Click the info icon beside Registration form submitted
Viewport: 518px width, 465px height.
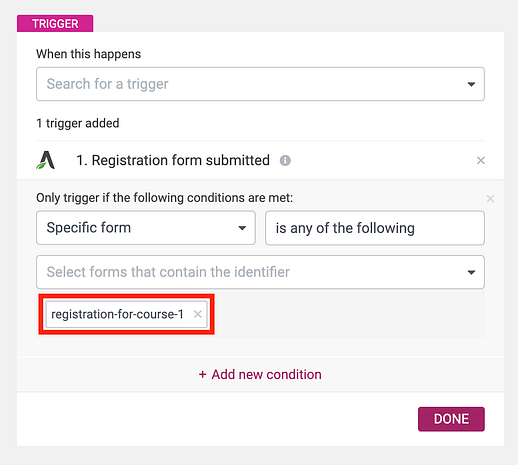click(285, 160)
